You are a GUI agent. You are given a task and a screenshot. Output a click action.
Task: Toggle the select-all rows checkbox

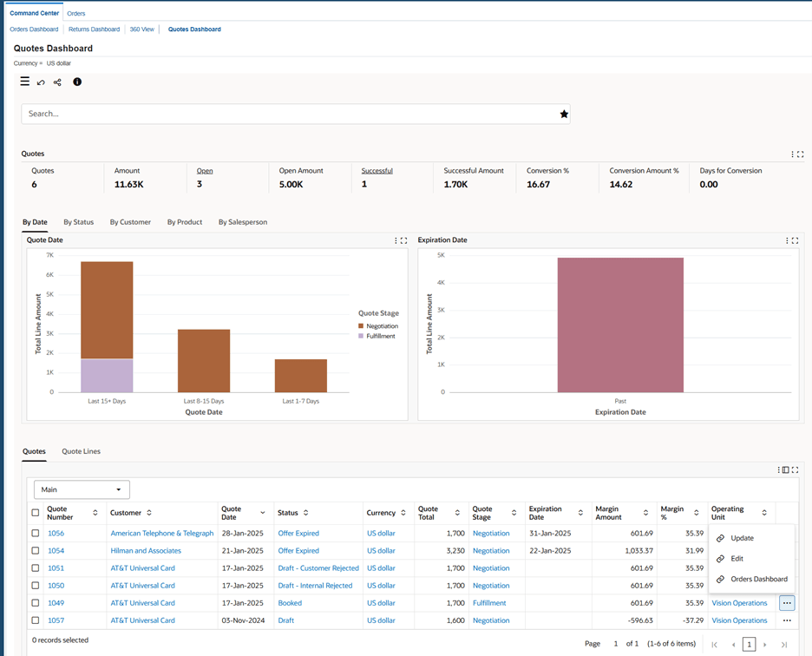point(36,513)
